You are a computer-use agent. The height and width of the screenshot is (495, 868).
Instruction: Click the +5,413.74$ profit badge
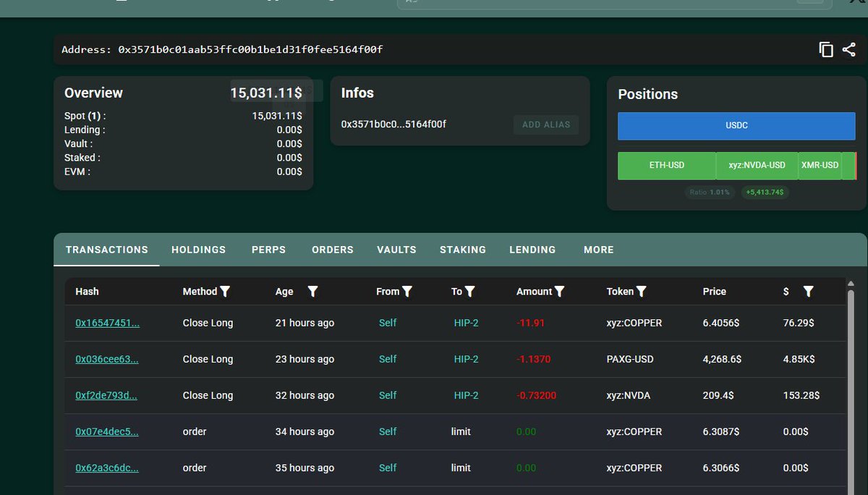(x=765, y=192)
